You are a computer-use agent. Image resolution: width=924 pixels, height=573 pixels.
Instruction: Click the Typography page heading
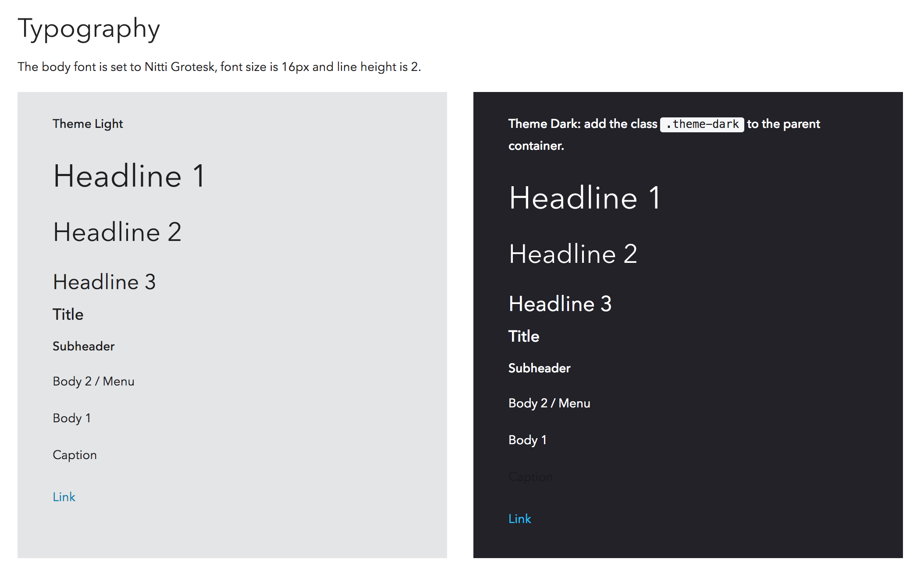[89, 29]
